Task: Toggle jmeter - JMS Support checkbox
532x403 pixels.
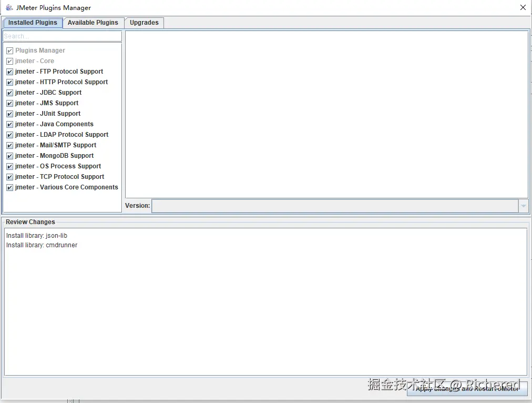Action: coord(10,104)
